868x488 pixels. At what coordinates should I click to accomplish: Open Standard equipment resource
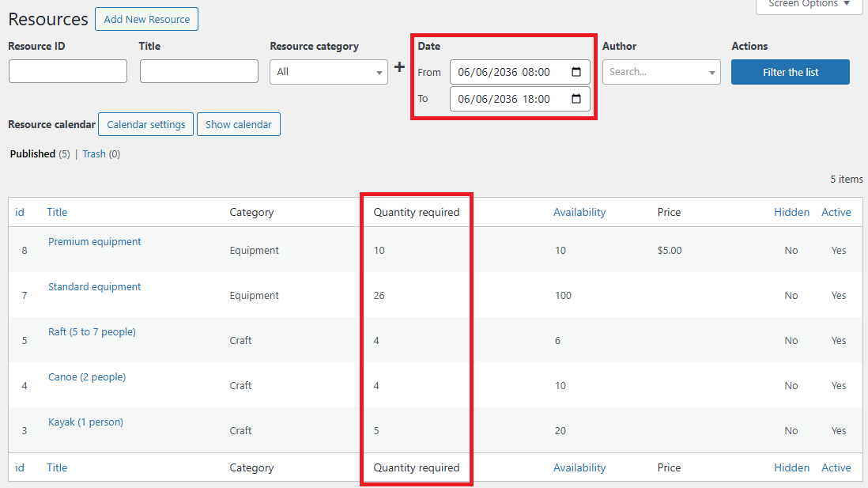point(95,286)
